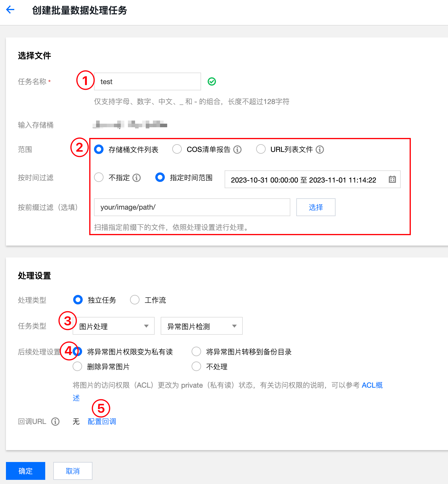Screen dimensions: 448x484
Task: Select 存储桶文件列表 radio option
Action: click(99, 149)
